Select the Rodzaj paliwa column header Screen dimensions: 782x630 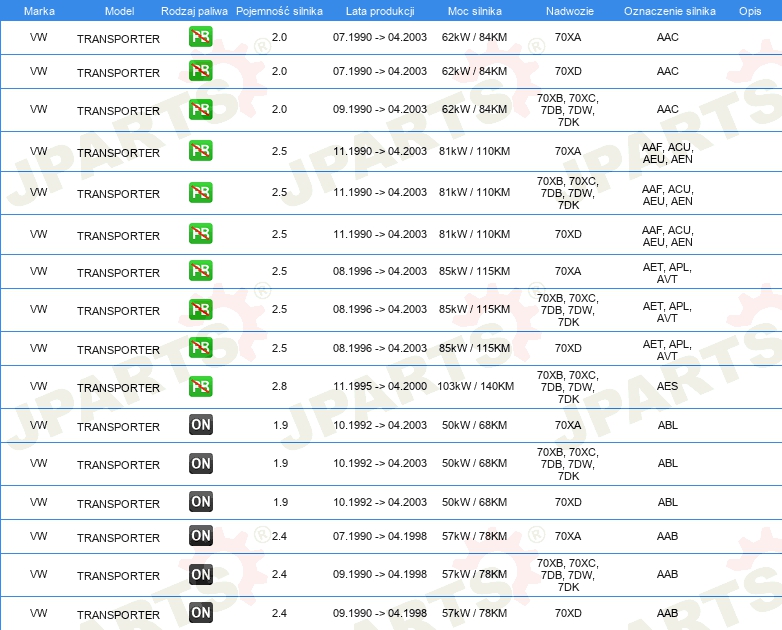tap(194, 11)
